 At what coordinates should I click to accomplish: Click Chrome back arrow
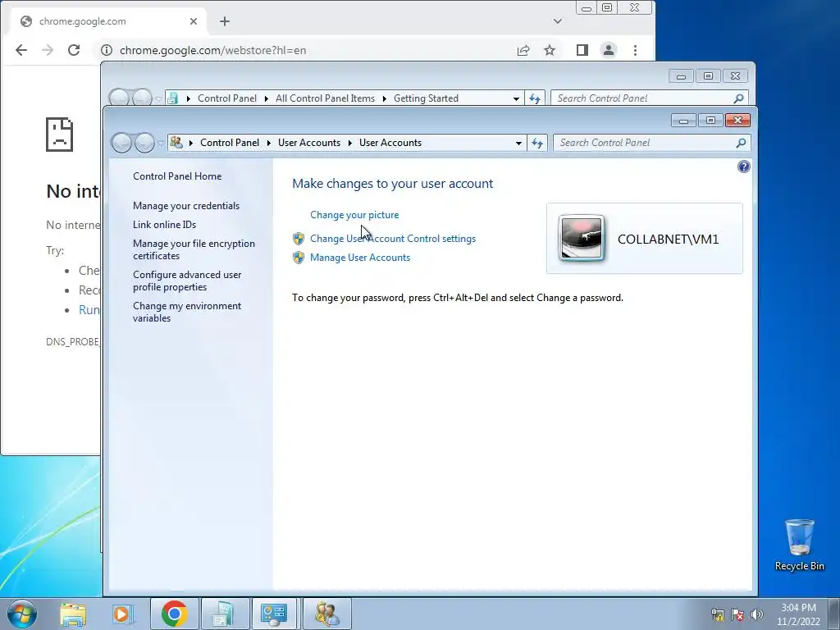click(21, 50)
